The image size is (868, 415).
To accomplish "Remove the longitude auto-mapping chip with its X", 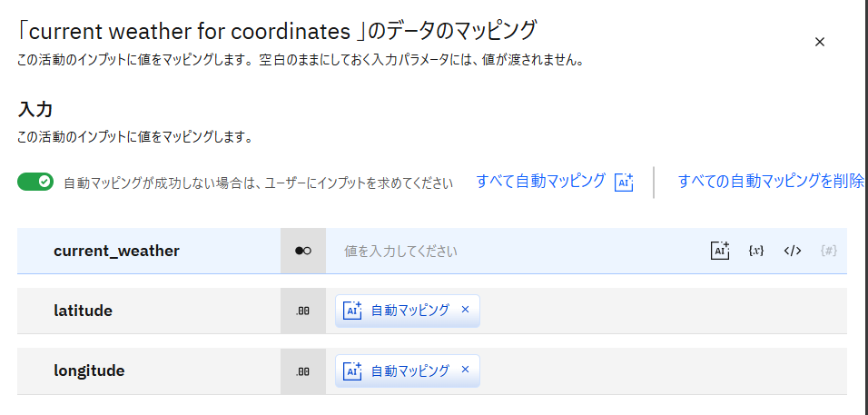I will (x=466, y=370).
